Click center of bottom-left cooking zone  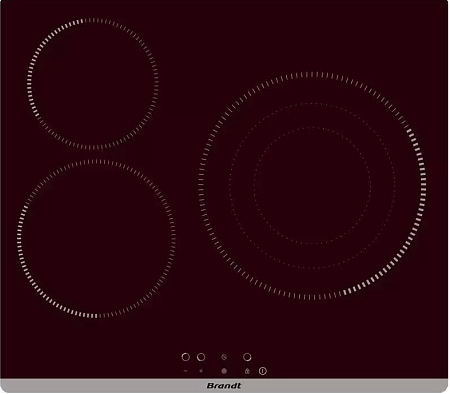click(96, 238)
